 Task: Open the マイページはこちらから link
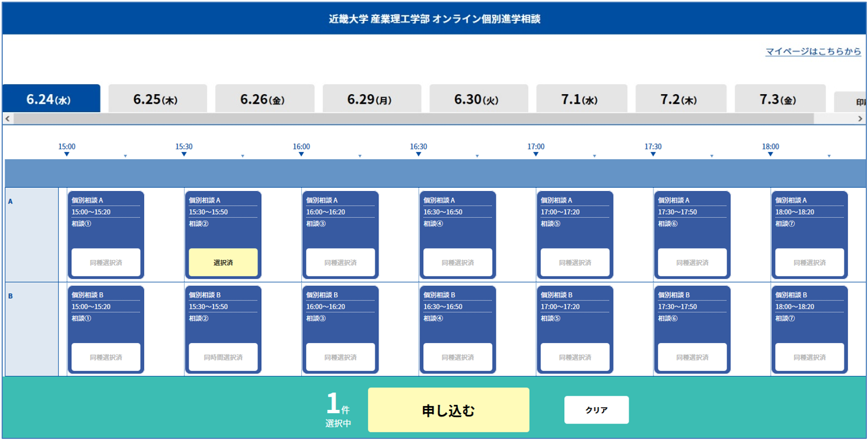[x=813, y=51]
